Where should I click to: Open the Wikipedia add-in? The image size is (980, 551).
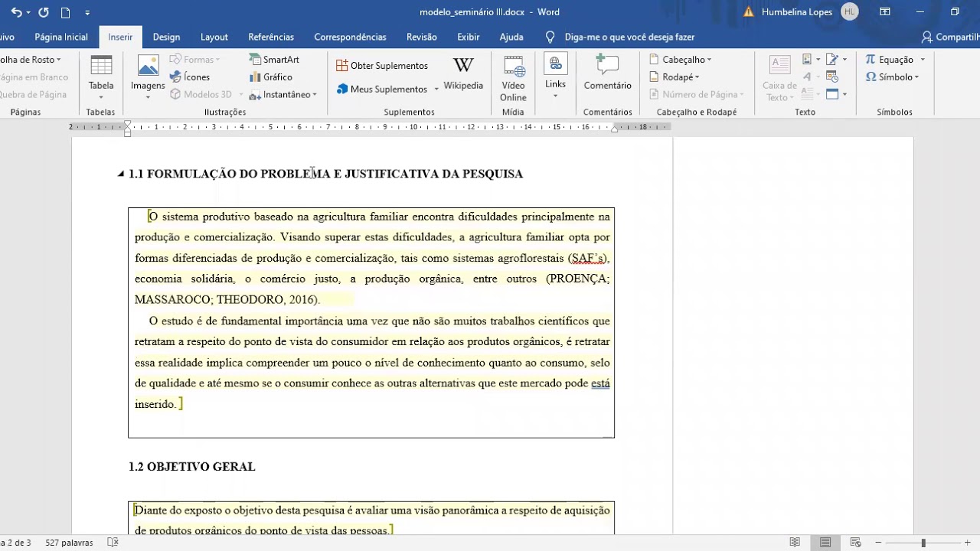(x=463, y=74)
